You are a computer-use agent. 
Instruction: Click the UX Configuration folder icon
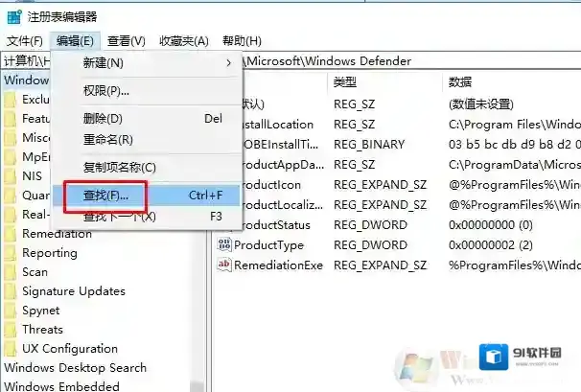click(x=11, y=349)
